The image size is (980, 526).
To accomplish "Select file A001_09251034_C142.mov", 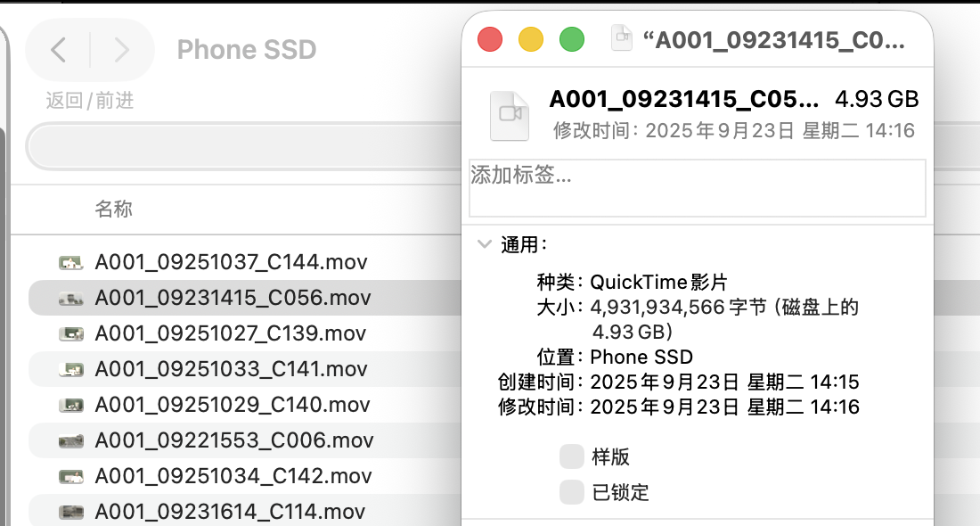I will coord(233,476).
